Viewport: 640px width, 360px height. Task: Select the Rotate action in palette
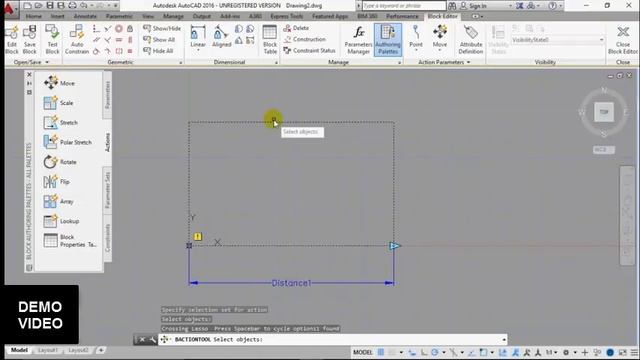coord(60,162)
